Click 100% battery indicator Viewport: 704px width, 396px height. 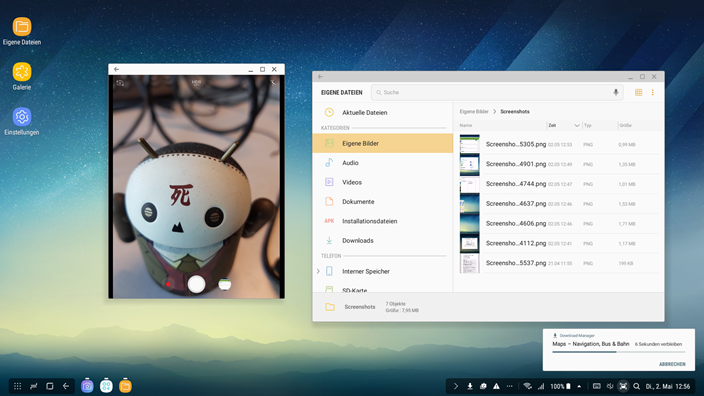pyautogui.click(x=560, y=386)
